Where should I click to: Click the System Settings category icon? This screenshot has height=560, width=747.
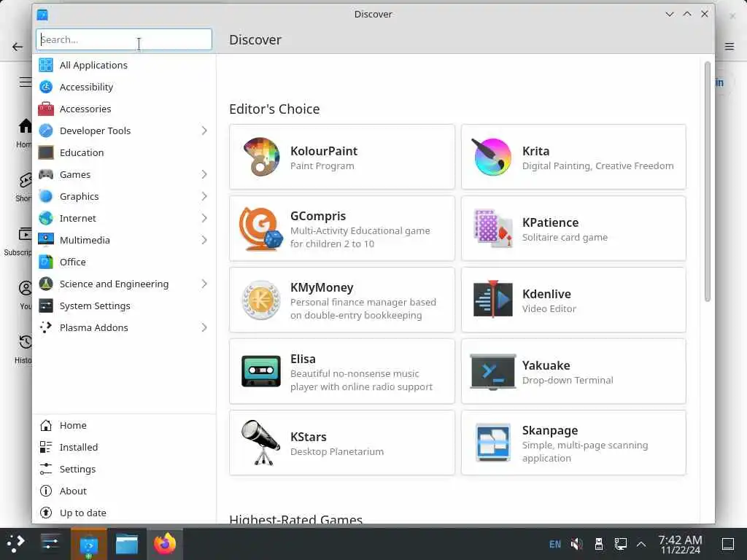(46, 306)
